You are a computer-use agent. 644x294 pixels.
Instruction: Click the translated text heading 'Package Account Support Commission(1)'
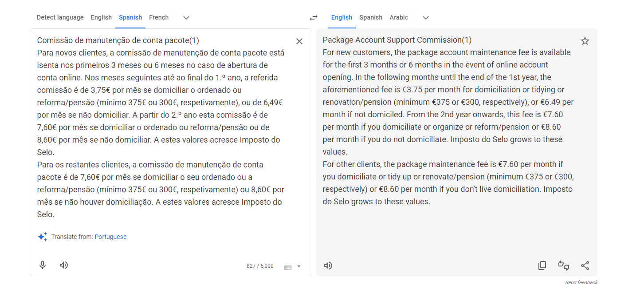tap(397, 40)
